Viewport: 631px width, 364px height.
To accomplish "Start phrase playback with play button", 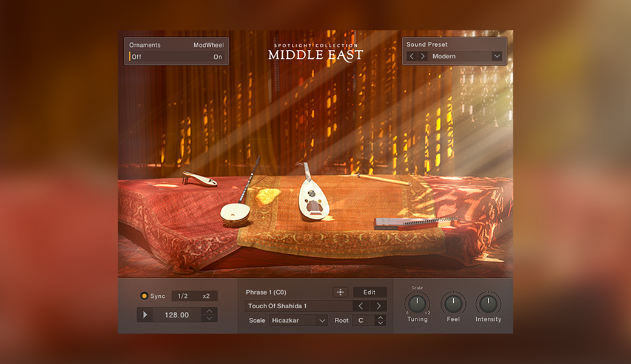I will click(x=145, y=315).
